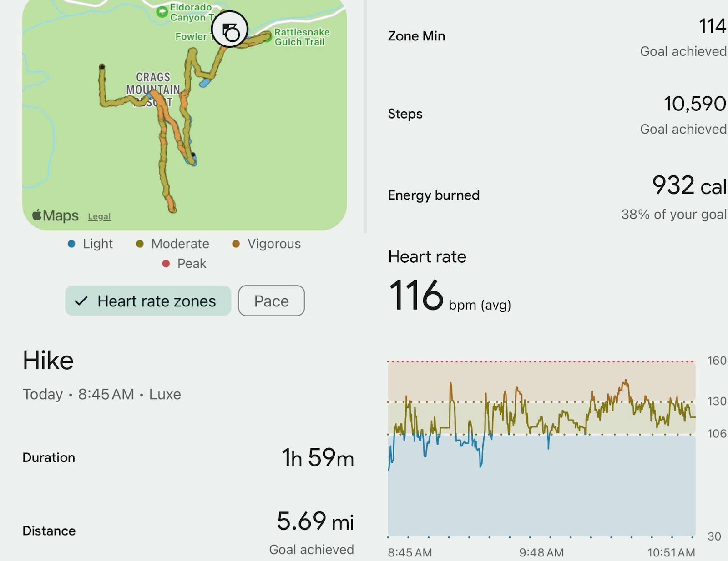This screenshot has width=728, height=561.
Task: Toggle the Heart rate zones map overlay
Action: tap(148, 301)
